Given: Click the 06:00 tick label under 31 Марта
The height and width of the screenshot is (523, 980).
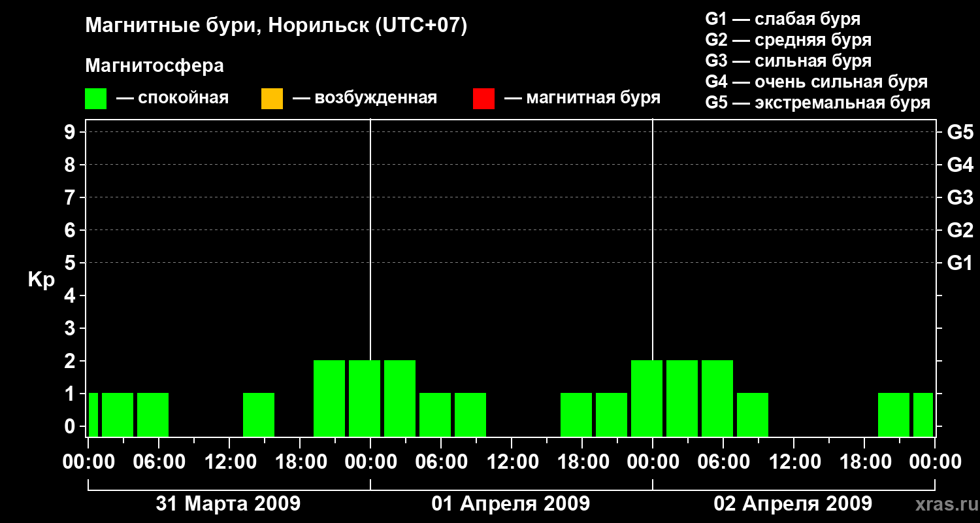Looking at the screenshot, I should 159,462.
